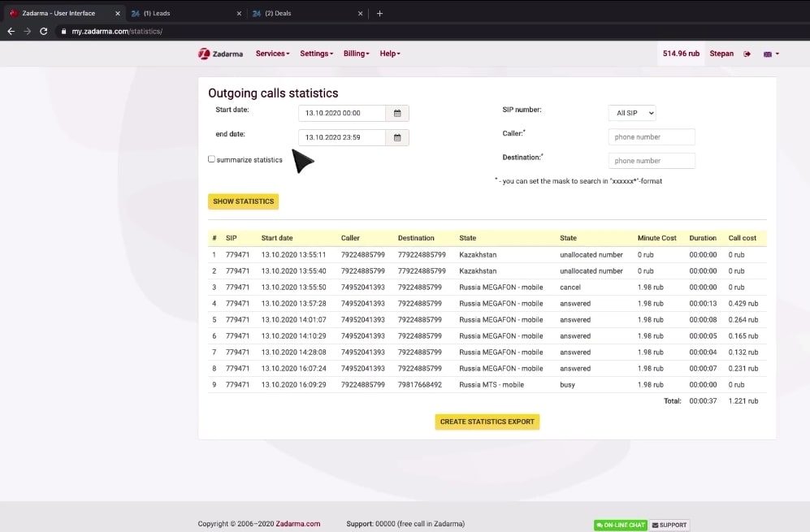Start an ON-LINE CHAT session
The width and height of the screenshot is (810, 532).
click(x=620, y=525)
